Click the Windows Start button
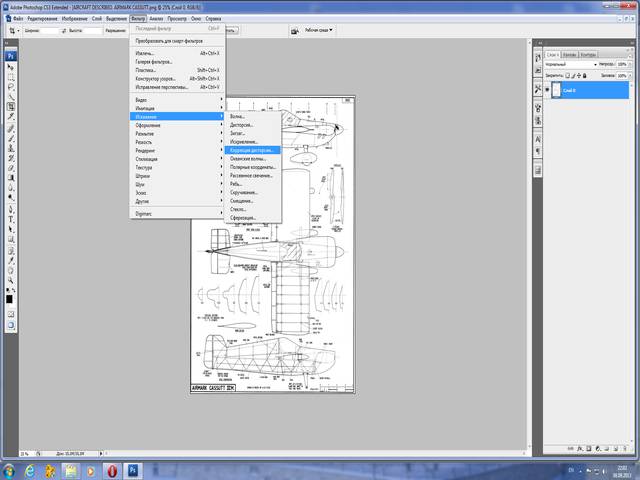The width and height of the screenshot is (640, 480). click(x=8, y=470)
